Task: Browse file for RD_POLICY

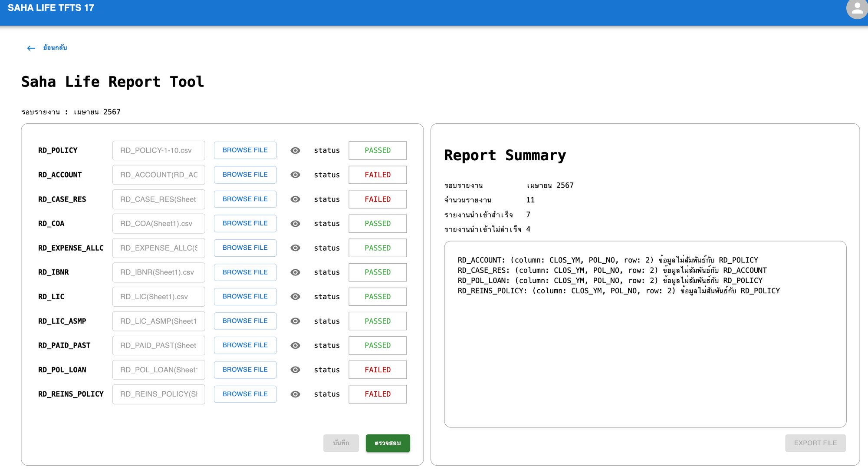Action: coord(245,150)
